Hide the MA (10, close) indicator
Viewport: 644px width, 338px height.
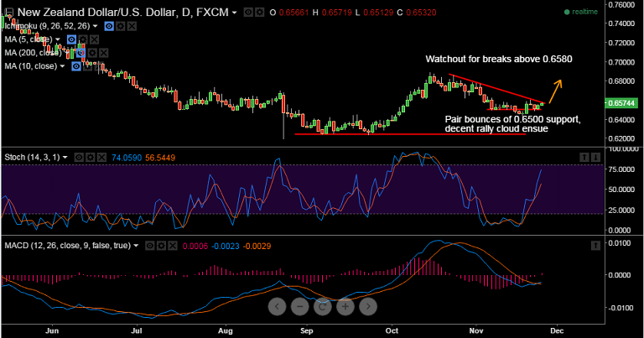pos(76,66)
